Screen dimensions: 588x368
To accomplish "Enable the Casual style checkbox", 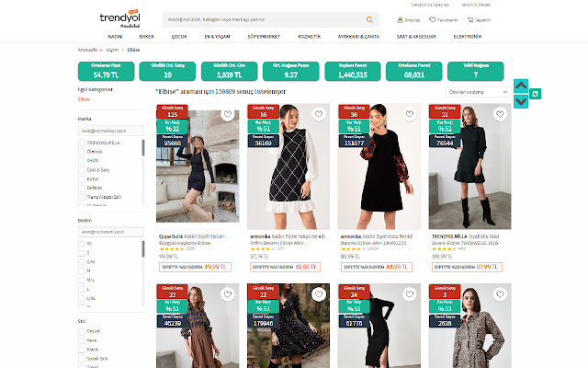I will click(82, 330).
